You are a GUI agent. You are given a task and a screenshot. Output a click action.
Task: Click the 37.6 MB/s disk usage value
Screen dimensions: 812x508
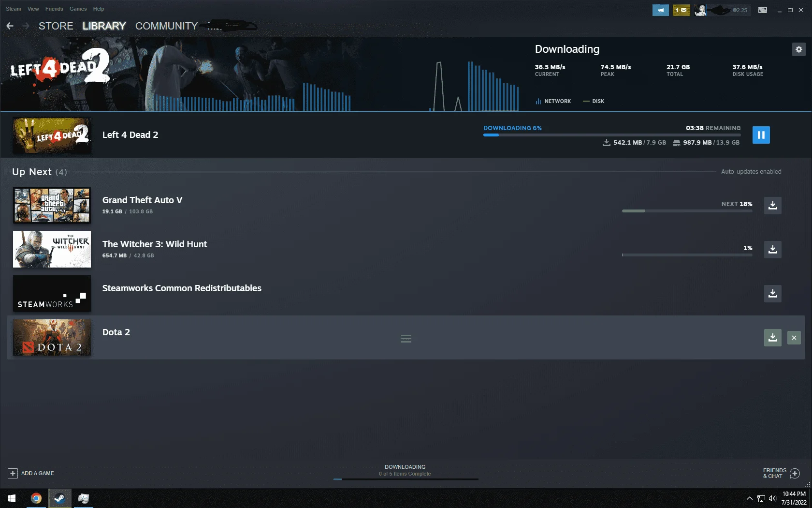pos(747,67)
